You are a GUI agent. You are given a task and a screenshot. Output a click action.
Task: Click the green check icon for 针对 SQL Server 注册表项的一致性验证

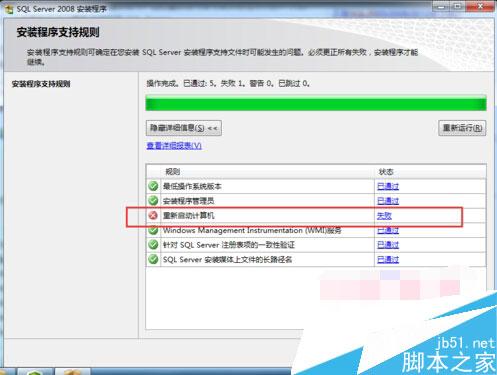click(153, 245)
